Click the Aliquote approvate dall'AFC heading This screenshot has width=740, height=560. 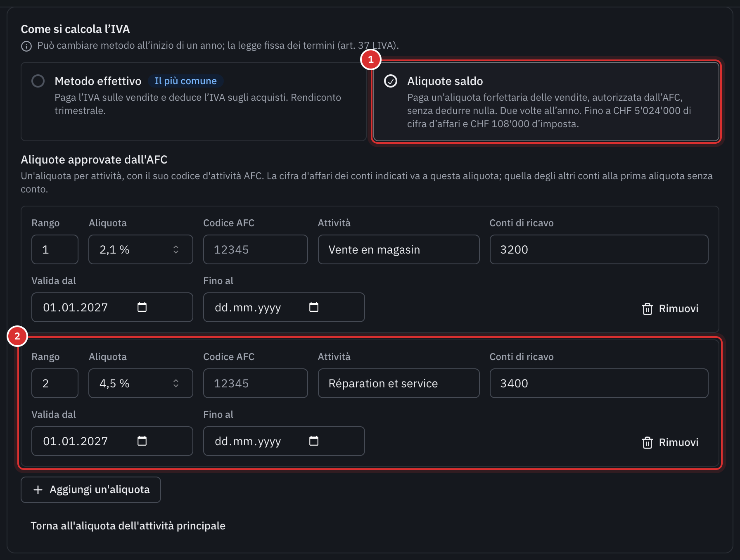[x=94, y=160]
